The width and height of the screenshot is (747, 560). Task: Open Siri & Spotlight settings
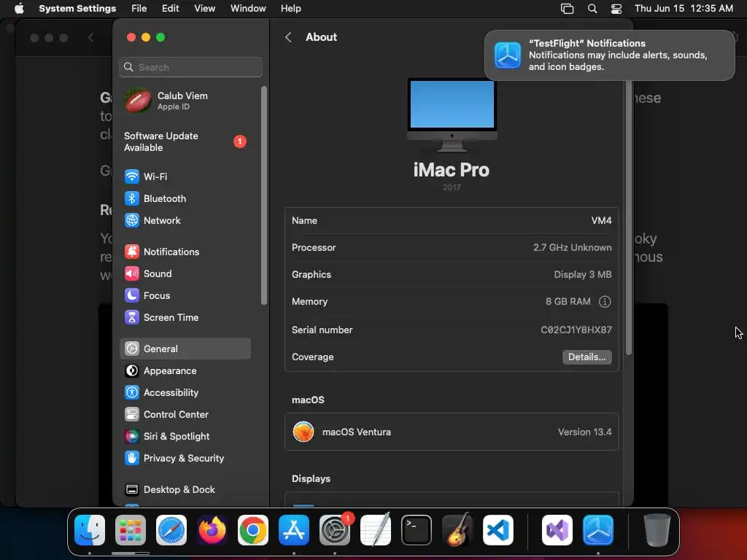tap(185, 436)
